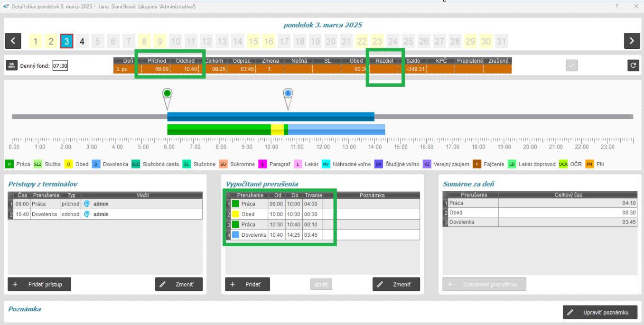Go to previous day with left arrow

pyautogui.click(x=13, y=41)
